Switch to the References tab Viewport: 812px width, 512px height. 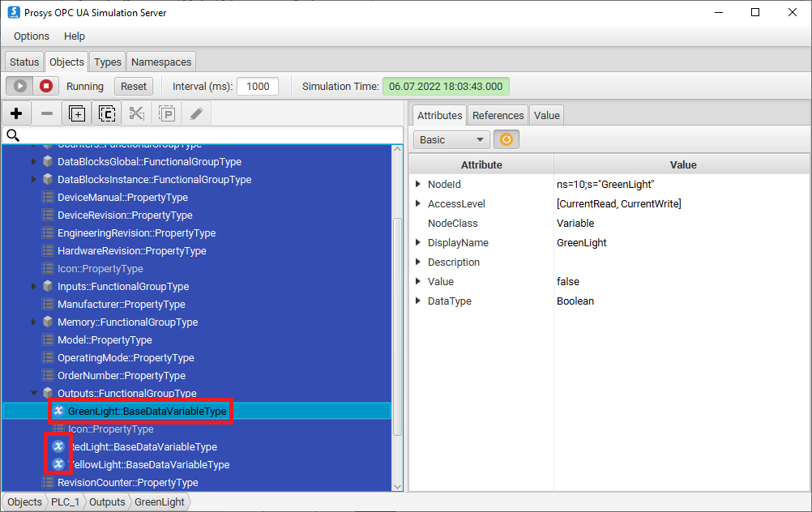pyautogui.click(x=498, y=115)
